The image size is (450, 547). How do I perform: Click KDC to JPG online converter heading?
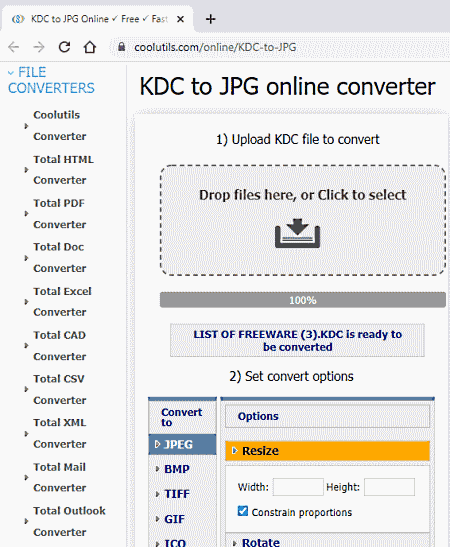[287, 87]
